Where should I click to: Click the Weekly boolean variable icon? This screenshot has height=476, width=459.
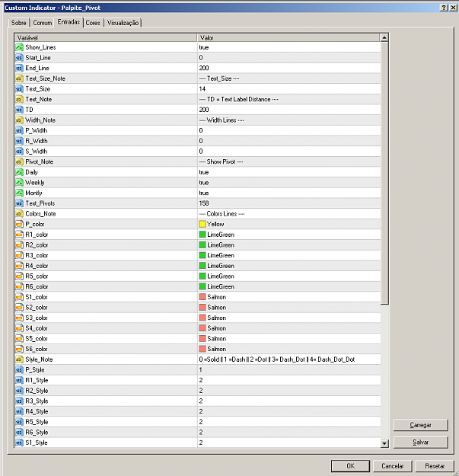20,183
